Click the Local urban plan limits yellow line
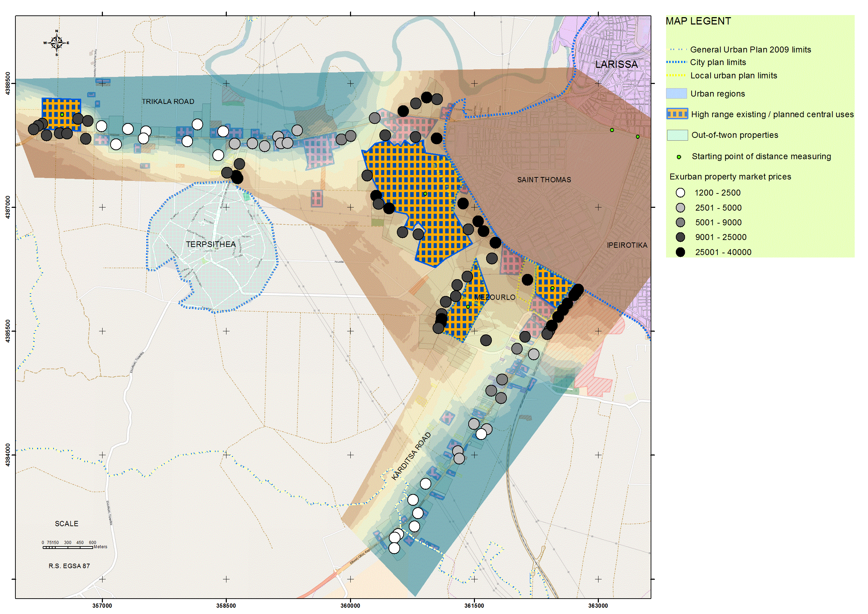 677,76
